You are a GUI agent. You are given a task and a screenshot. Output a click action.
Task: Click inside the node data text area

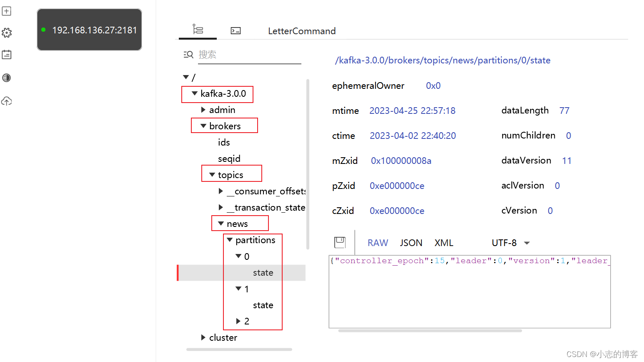(470, 292)
